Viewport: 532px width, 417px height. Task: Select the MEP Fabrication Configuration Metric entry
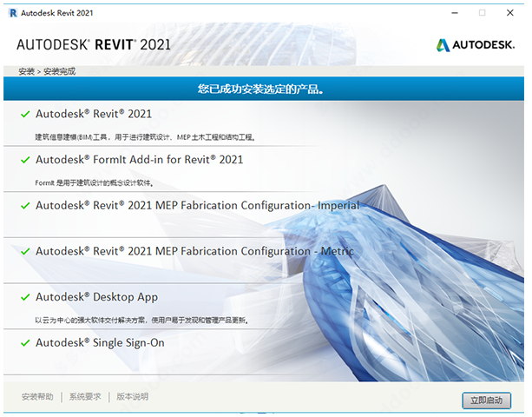(x=194, y=251)
